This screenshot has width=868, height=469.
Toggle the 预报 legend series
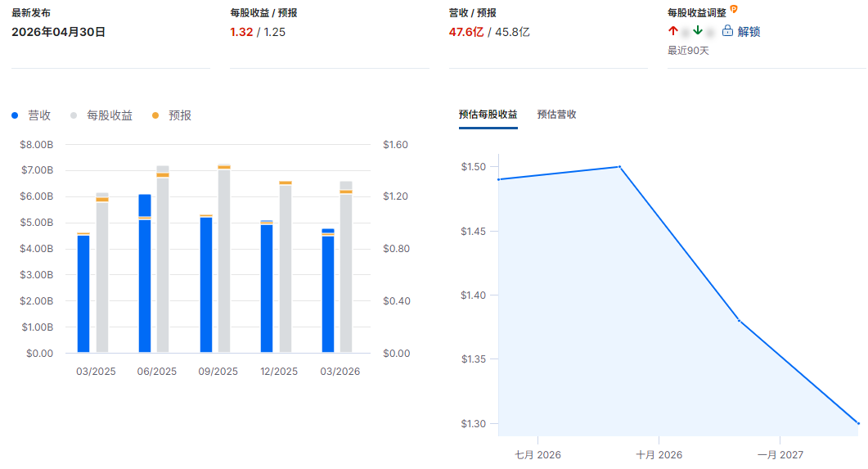[172, 115]
